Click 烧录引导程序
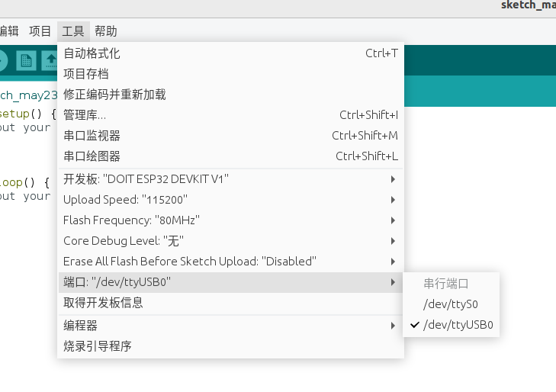The height and width of the screenshot is (392, 556). coord(230,346)
